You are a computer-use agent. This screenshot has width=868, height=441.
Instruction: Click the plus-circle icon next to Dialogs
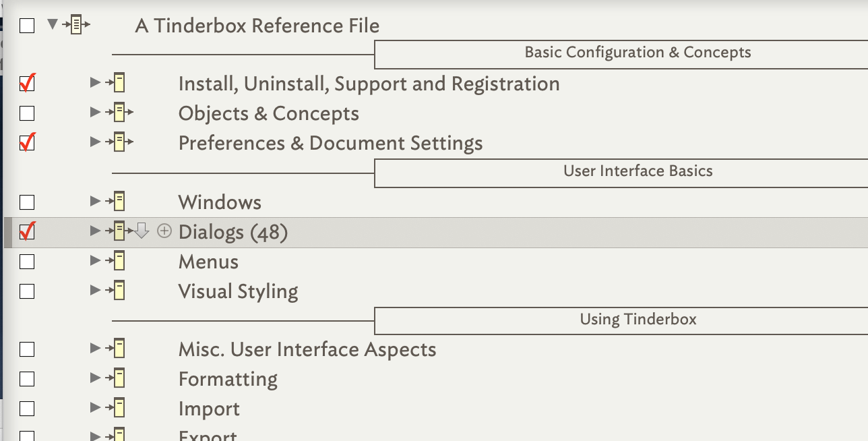(164, 231)
